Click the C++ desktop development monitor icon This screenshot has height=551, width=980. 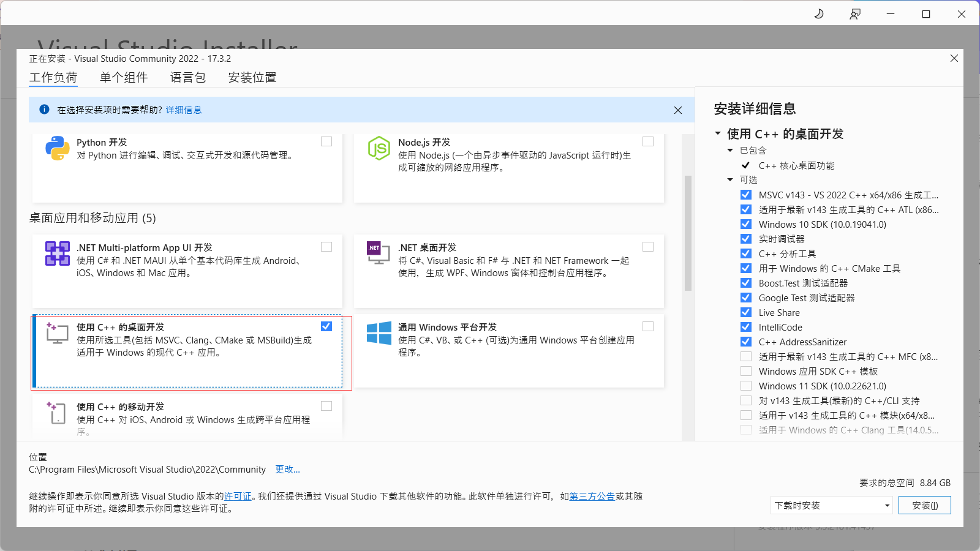click(57, 333)
